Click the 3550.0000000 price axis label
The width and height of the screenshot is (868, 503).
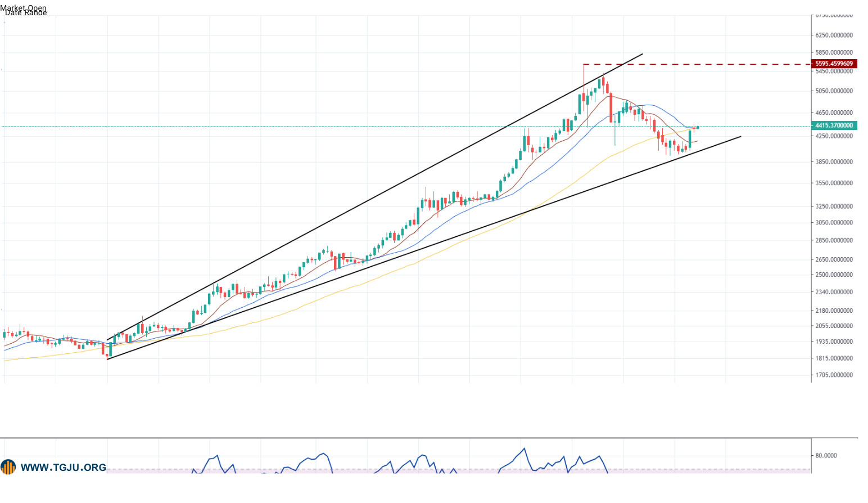[834, 183]
